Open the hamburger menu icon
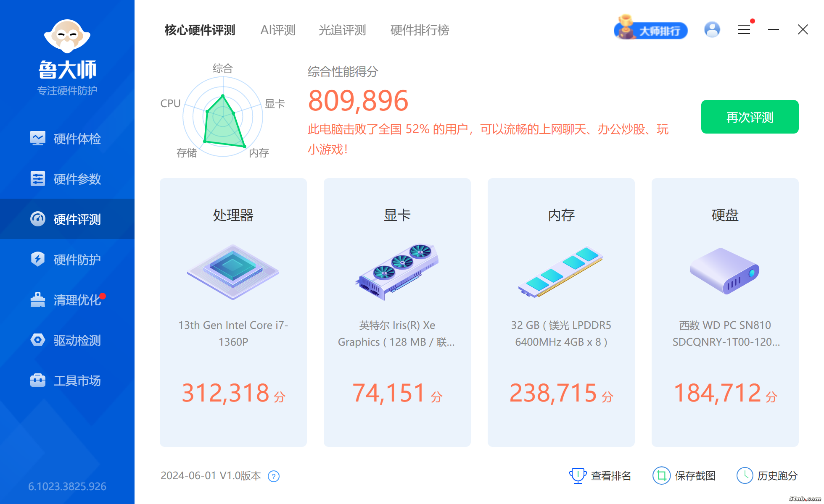The image size is (824, 504). coord(744,30)
